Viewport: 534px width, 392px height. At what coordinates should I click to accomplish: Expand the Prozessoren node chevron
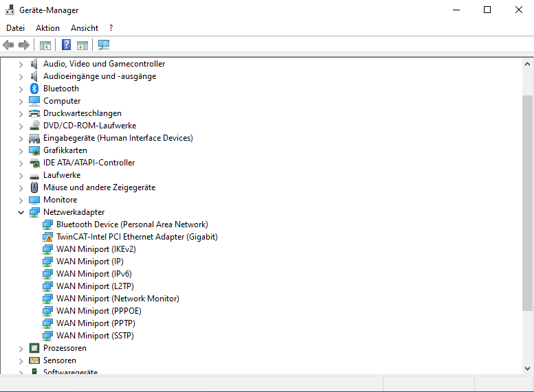pos(21,349)
